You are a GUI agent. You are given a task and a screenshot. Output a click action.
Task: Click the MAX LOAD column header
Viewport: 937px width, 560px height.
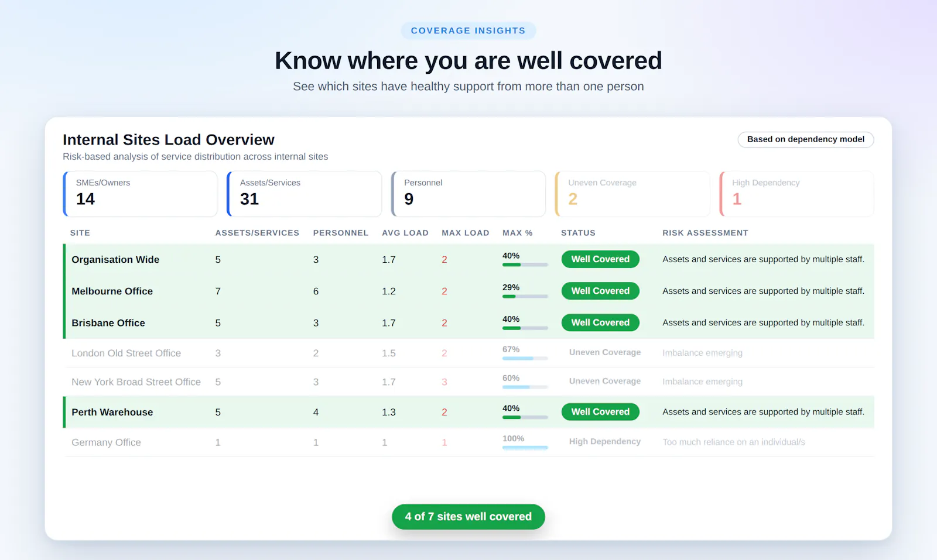pyautogui.click(x=466, y=233)
